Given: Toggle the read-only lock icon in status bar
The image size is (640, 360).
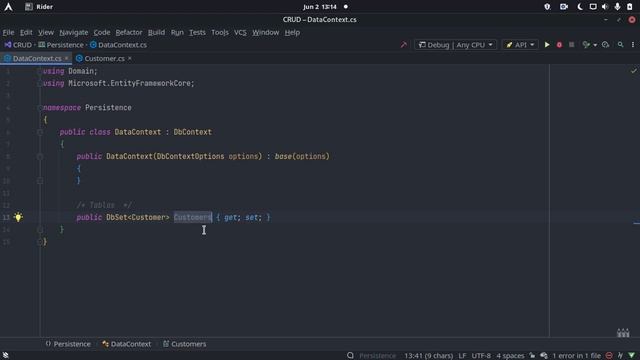Looking at the screenshot, I should coord(532,356).
